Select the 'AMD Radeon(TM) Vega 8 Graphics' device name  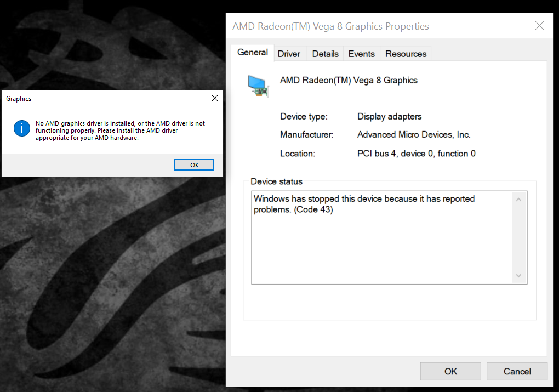[349, 80]
